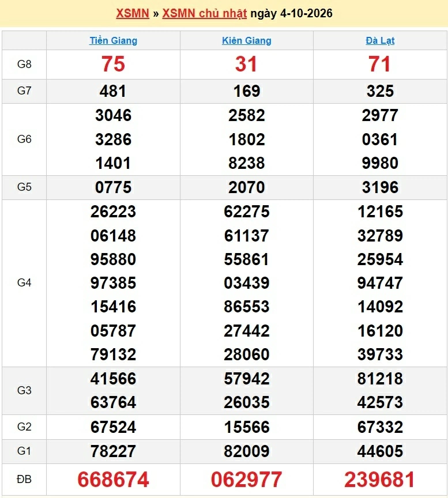Image resolution: width=448 pixels, height=498 pixels.
Task: Click the date text 4-10-2026
Action: tap(306, 13)
